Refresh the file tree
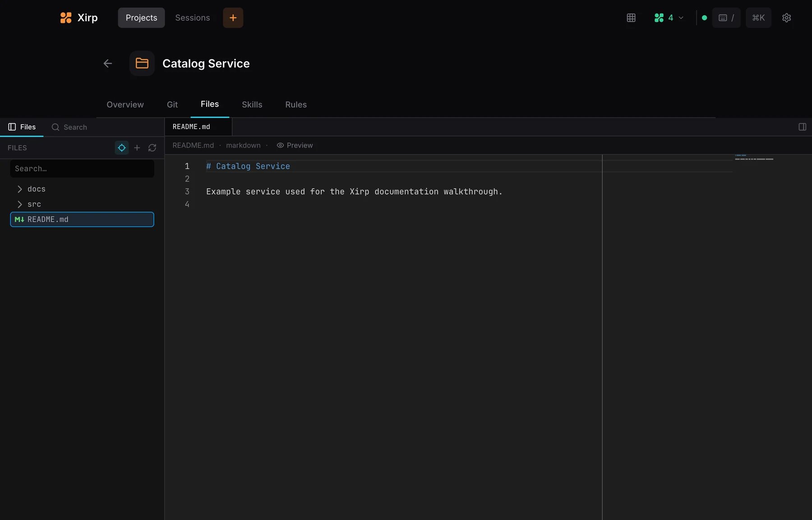Image resolution: width=812 pixels, height=520 pixels. pos(152,148)
